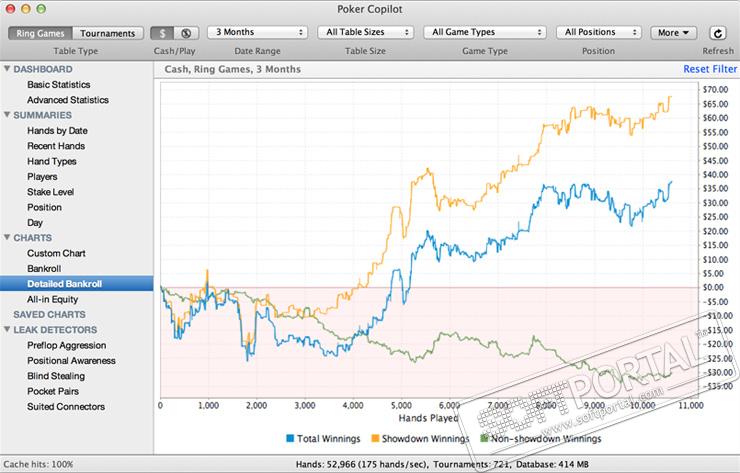Image resolution: width=740 pixels, height=473 pixels.
Task: Click the "Cash, Ring Games, 3 Months" heading
Action: pos(233,69)
